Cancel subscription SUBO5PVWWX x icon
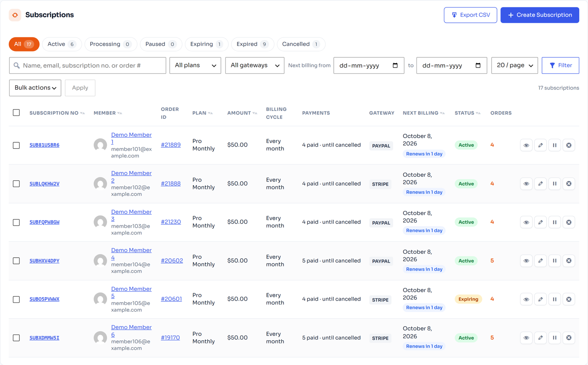The image size is (588, 365). point(569,299)
